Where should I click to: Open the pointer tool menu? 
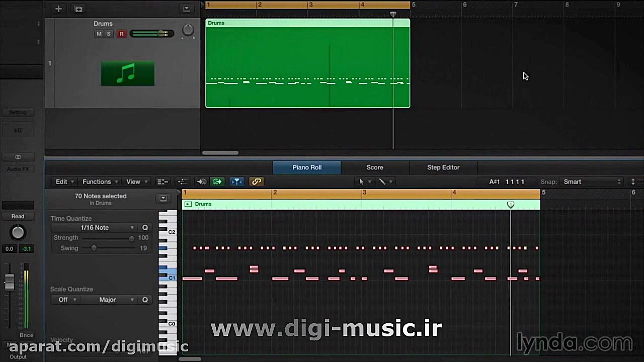pos(365,182)
